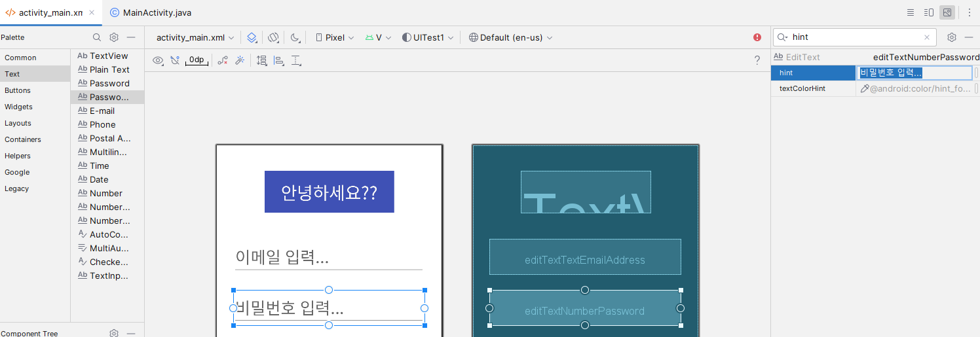Toggle Night Mode moon icon

click(x=295, y=37)
